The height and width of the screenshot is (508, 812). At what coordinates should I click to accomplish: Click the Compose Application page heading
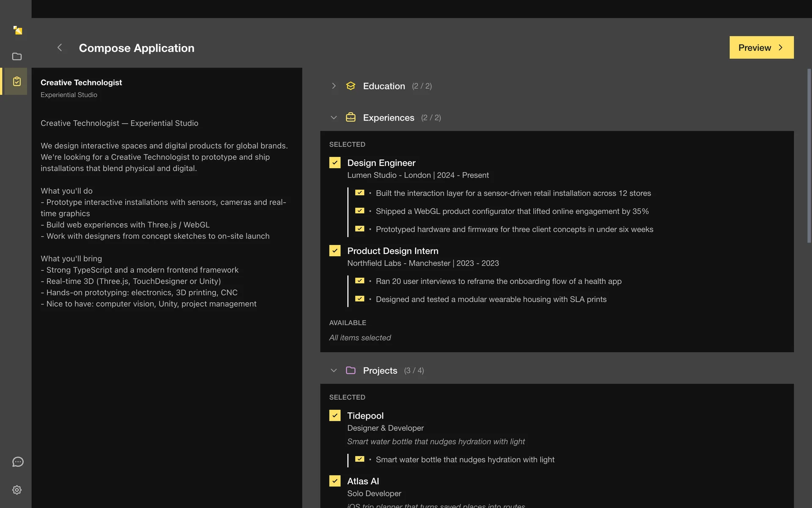click(137, 48)
